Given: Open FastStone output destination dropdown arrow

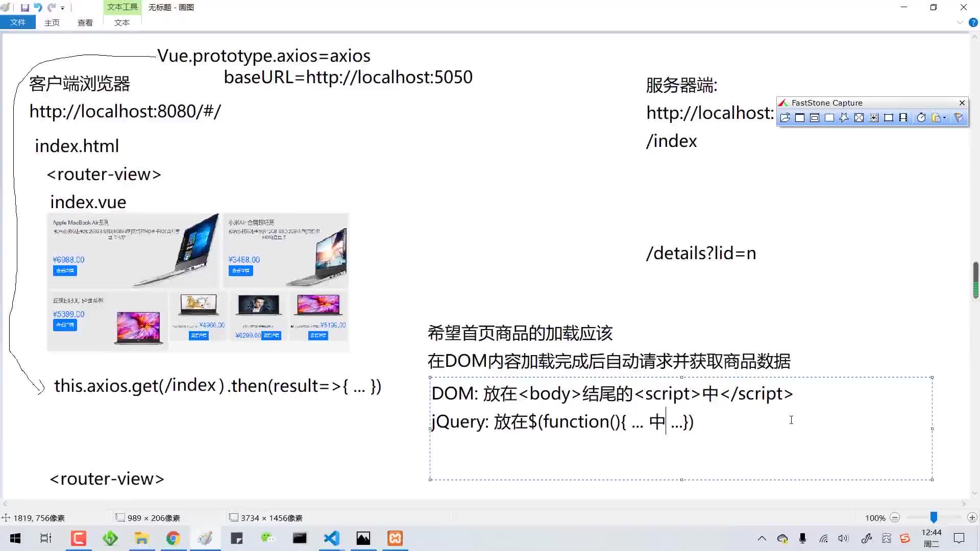Looking at the screenshot, I should (x=945, y=118).
